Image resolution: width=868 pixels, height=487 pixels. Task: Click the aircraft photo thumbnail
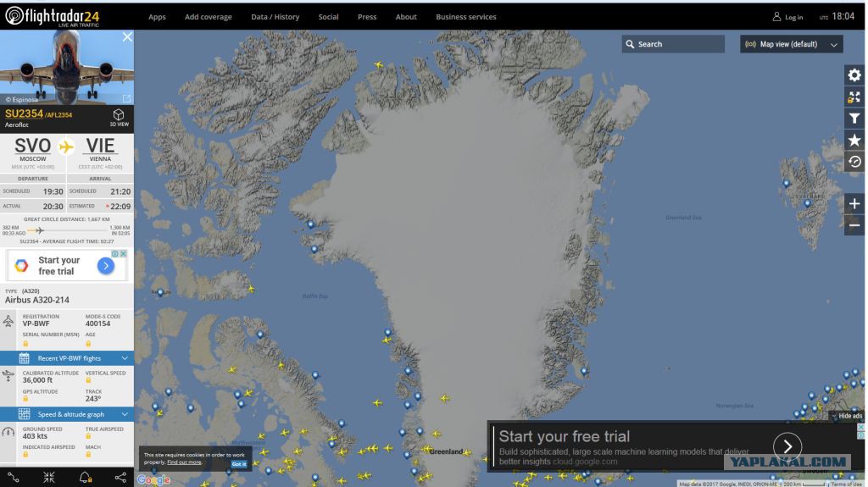point(66,68)
